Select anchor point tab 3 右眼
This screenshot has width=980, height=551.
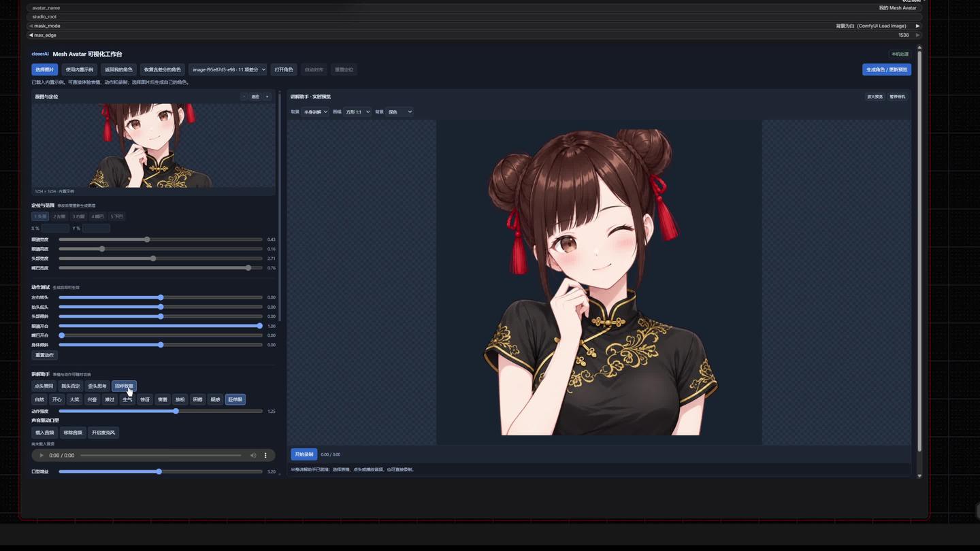[x=79, y=216]
